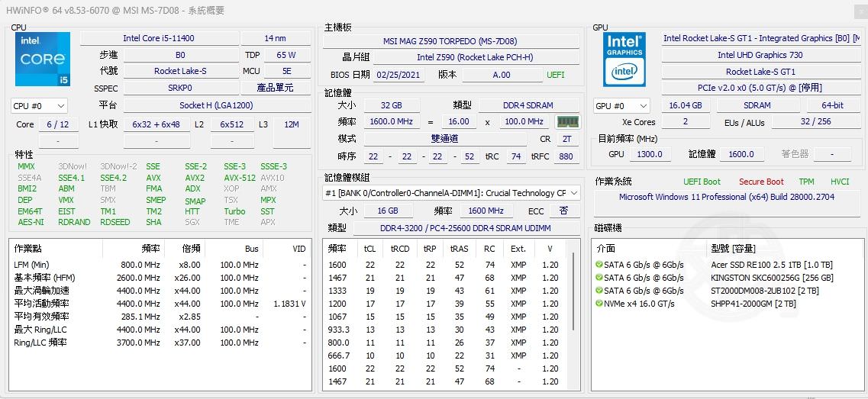The image size is (868, 399).
Task: Click MSI MAG Z590 TORPEDO motherboard field
Action: tap(450, 41)
